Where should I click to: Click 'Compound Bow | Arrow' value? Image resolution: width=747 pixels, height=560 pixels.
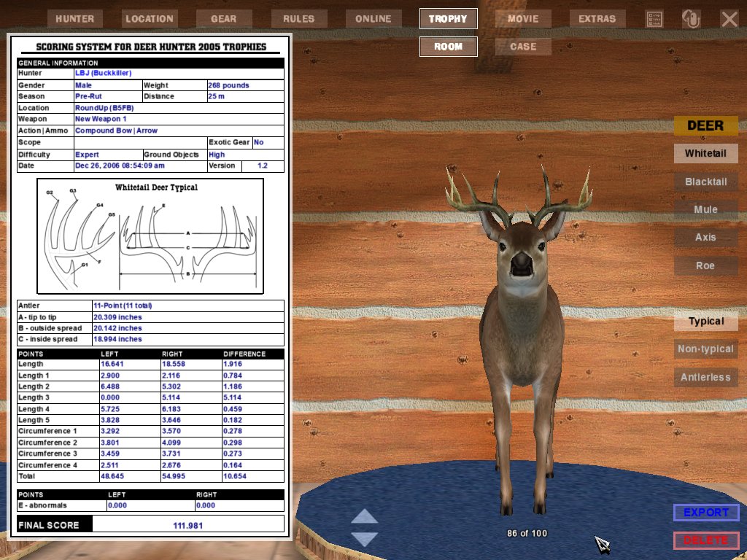[x=116, y=131]
